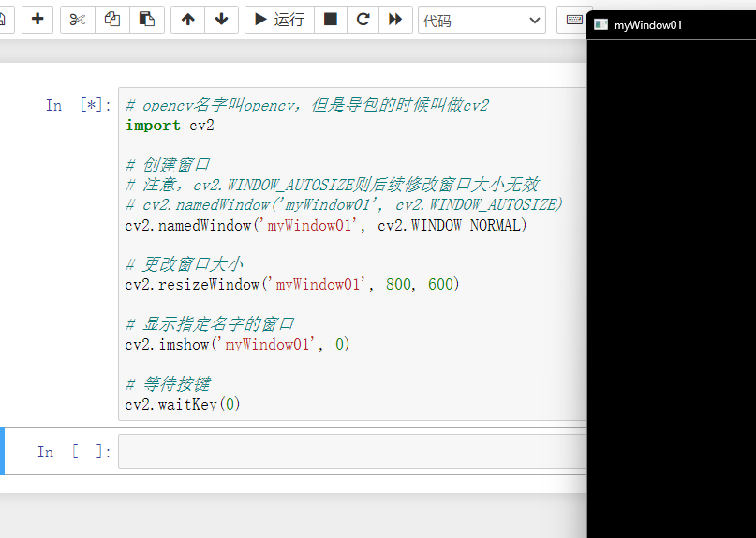Interrupt the kernel with stop icon
Viewport: 756px width, 538px height.
pyautogui.click(x=331, y=20)
